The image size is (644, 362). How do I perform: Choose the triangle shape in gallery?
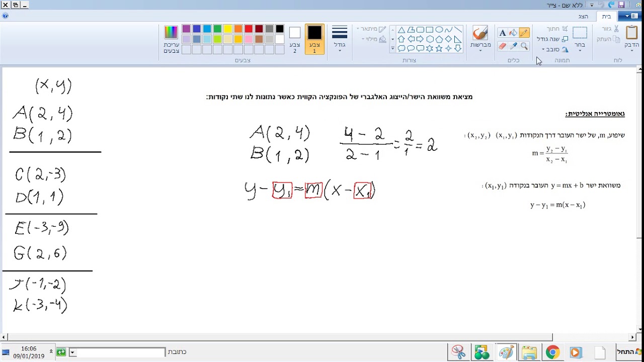pos(401,30)
